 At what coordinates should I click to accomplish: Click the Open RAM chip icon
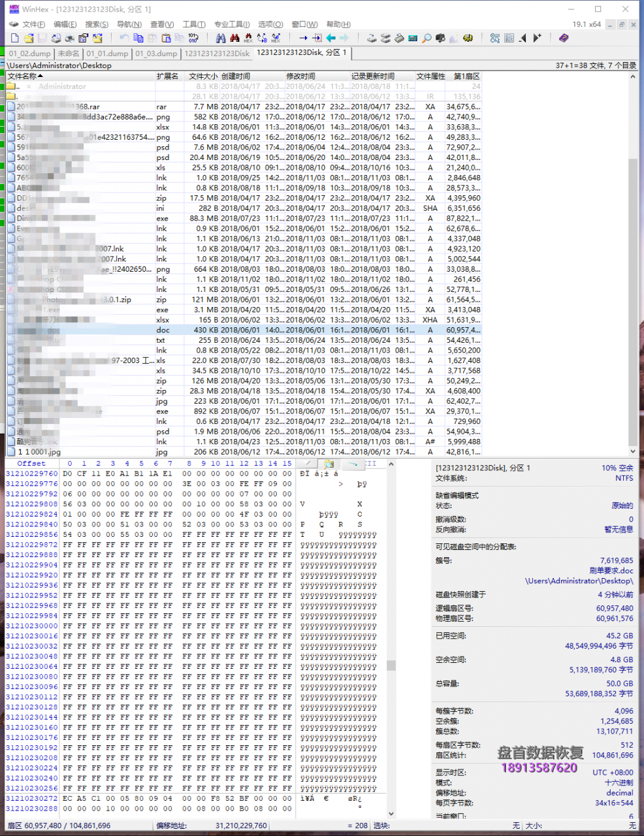click(x=413, y=39)
